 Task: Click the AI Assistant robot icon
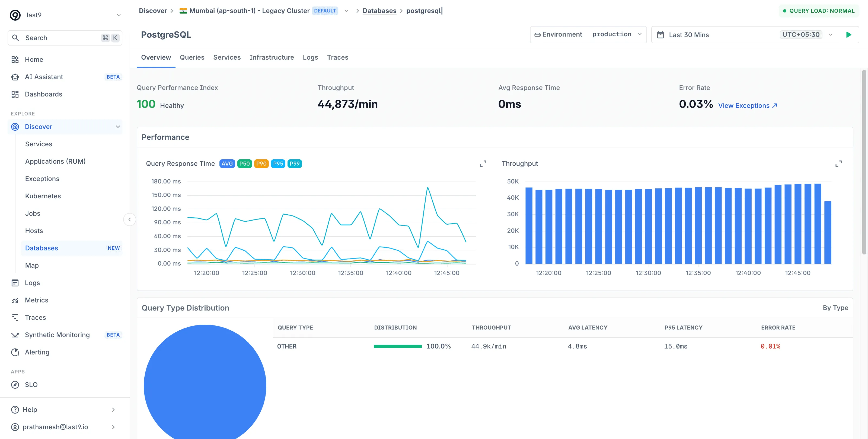(x=15, y=77)
